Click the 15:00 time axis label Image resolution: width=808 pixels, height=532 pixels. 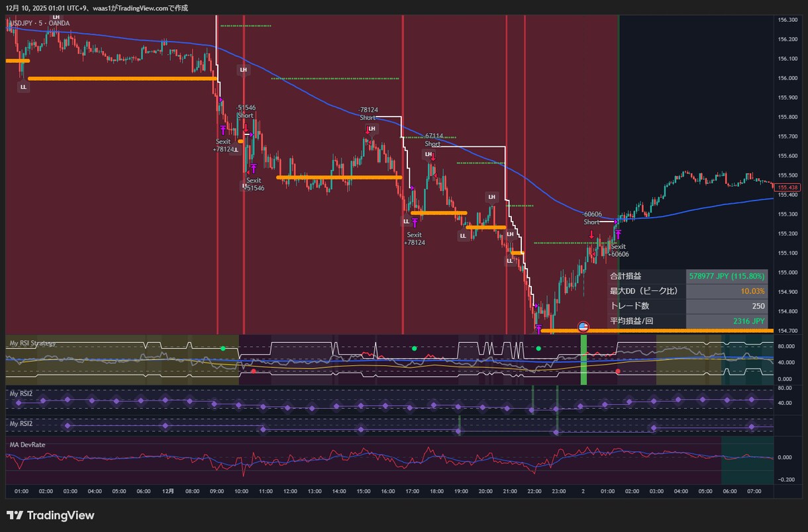pos(364,492)
